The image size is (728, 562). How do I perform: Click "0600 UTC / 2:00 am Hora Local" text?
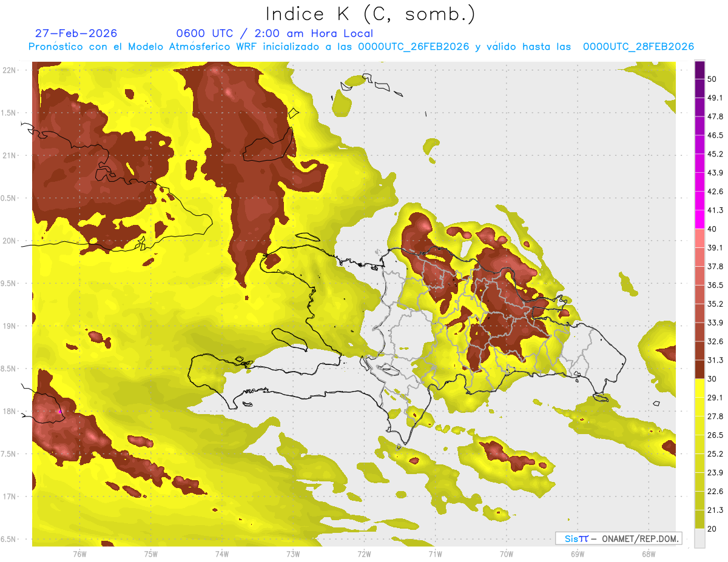click(274, 33)
